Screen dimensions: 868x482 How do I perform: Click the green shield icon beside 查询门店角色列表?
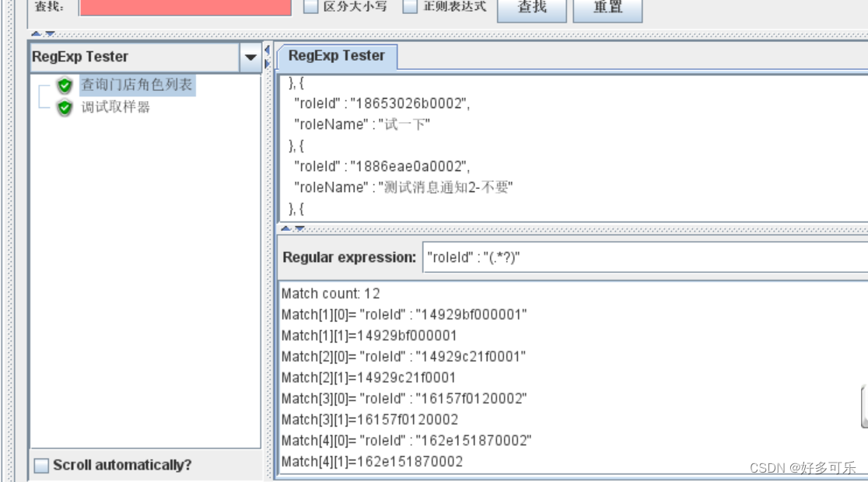[65, 86]
